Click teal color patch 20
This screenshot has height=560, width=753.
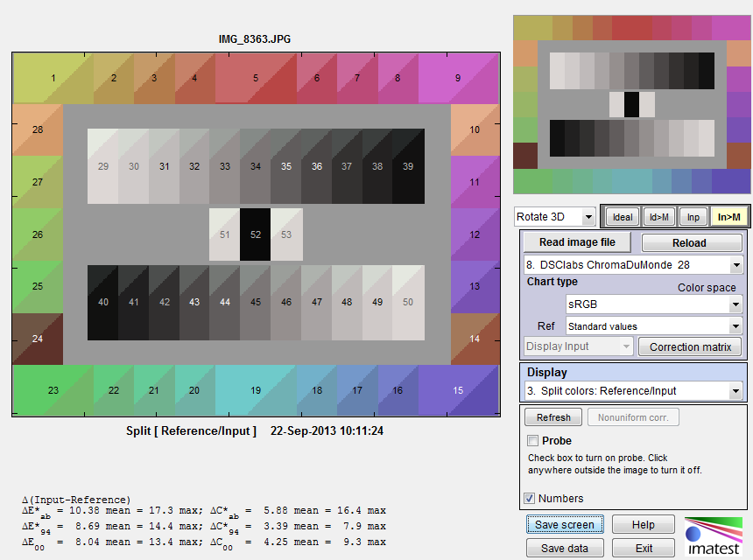coord(194,390)
